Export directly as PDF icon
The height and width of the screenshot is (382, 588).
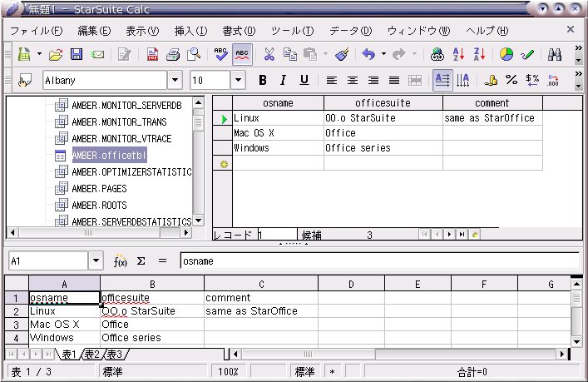(152, 55)
